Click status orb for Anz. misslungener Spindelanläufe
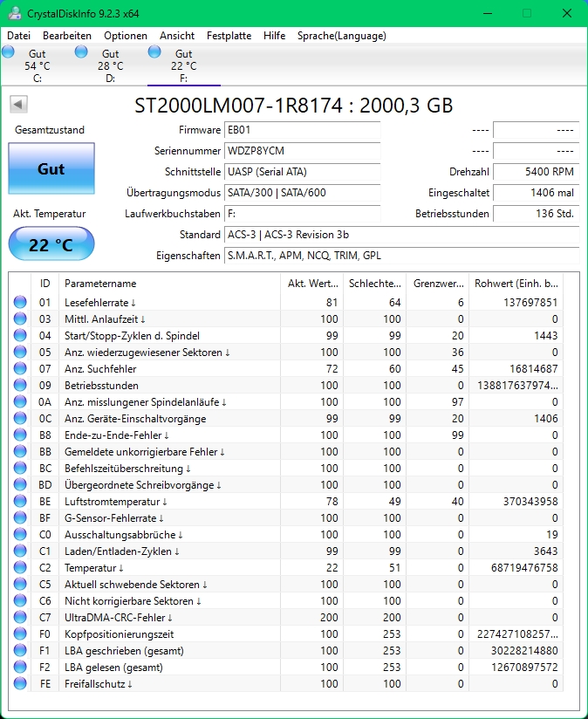588x719 pixels. [x=20, y=401]
